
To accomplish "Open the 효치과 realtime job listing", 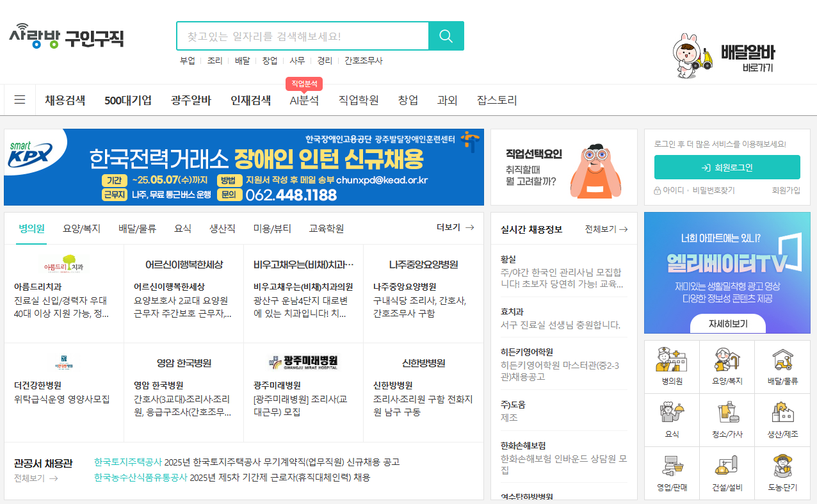I will [x=563, y=318].
